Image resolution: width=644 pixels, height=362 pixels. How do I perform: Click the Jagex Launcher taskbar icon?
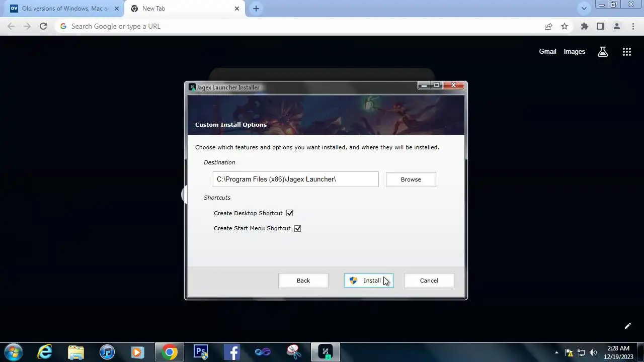(326, 352)
